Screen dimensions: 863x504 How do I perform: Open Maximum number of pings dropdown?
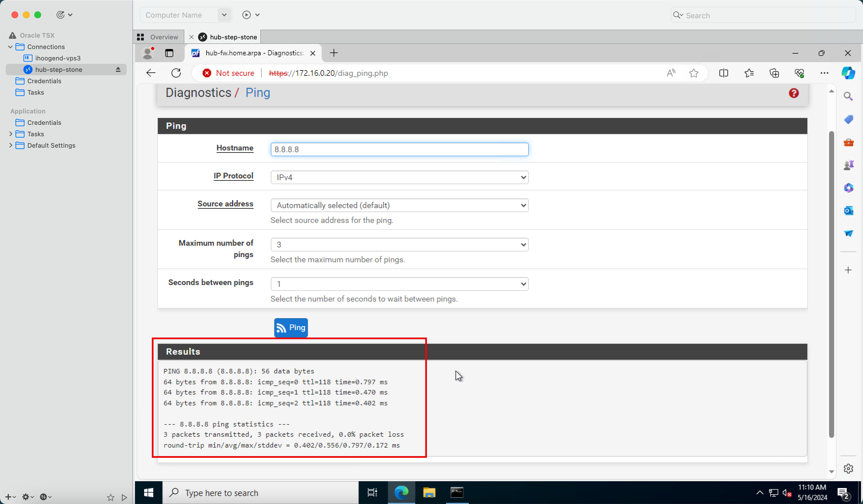pos(399,245)
